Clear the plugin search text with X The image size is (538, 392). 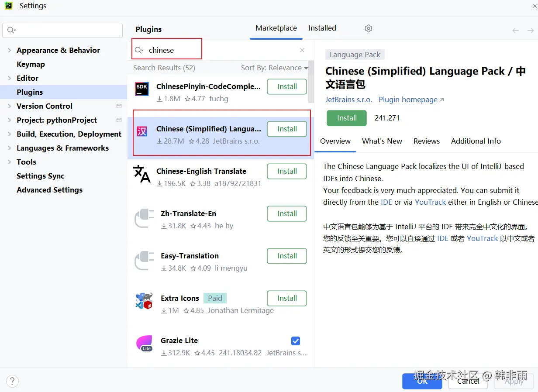pyautogui.click(x=302, y=50)
